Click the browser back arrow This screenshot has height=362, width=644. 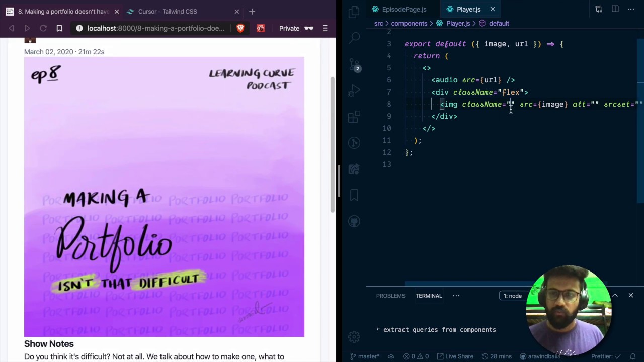point(11,28)
